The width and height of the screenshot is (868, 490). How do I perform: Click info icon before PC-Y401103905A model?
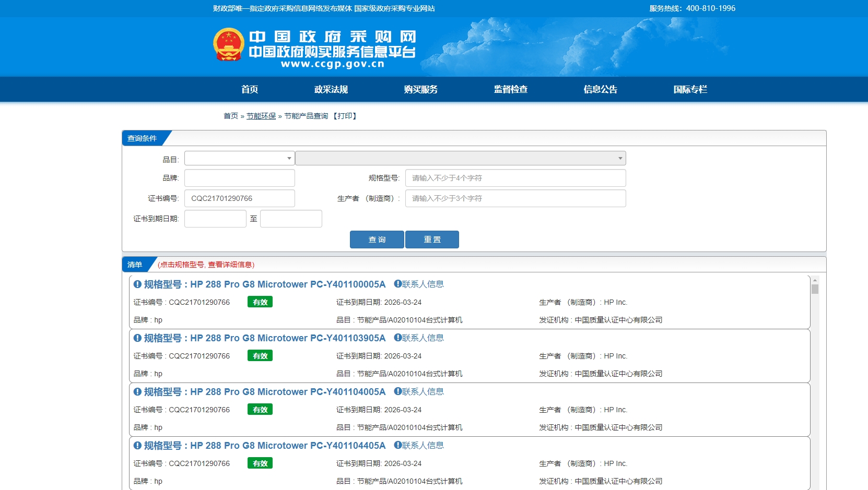tap(137, 338)
